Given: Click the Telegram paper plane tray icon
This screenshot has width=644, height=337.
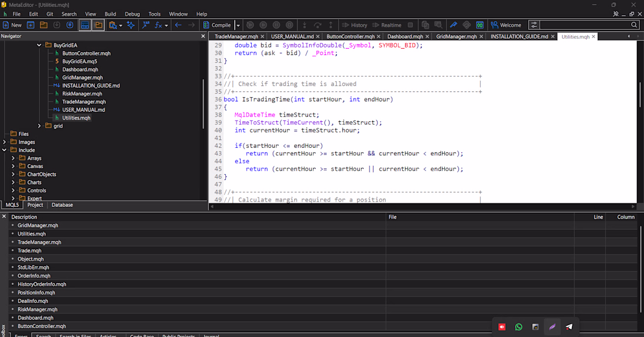Looking at the screenshot, I should 569,326.
